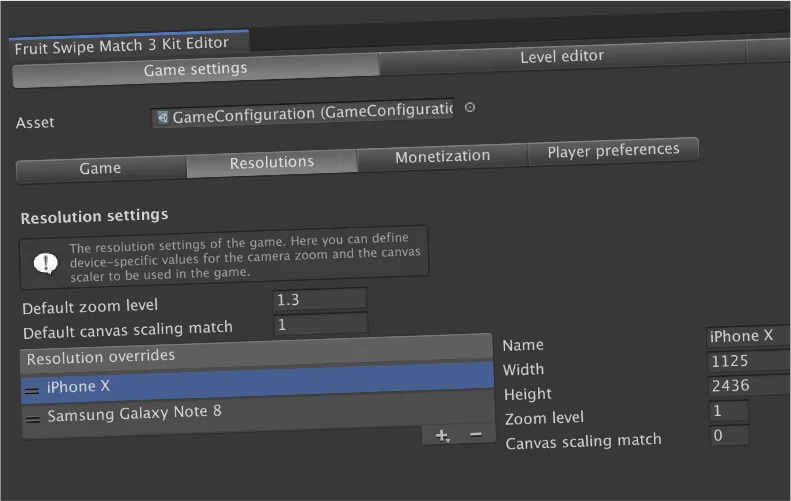Edit the Height field showing 2436

click(749, 386)
